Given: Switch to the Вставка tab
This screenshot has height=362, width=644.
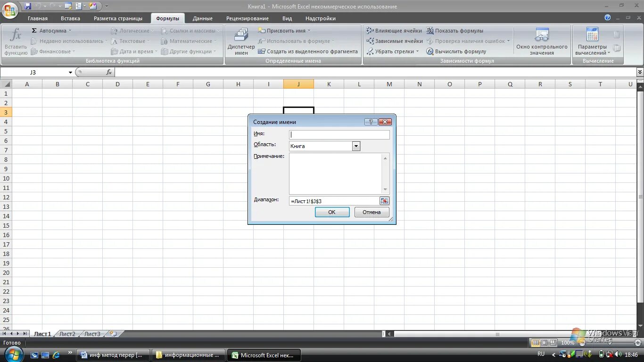Looking at the screenshot, I should point(70,18).
